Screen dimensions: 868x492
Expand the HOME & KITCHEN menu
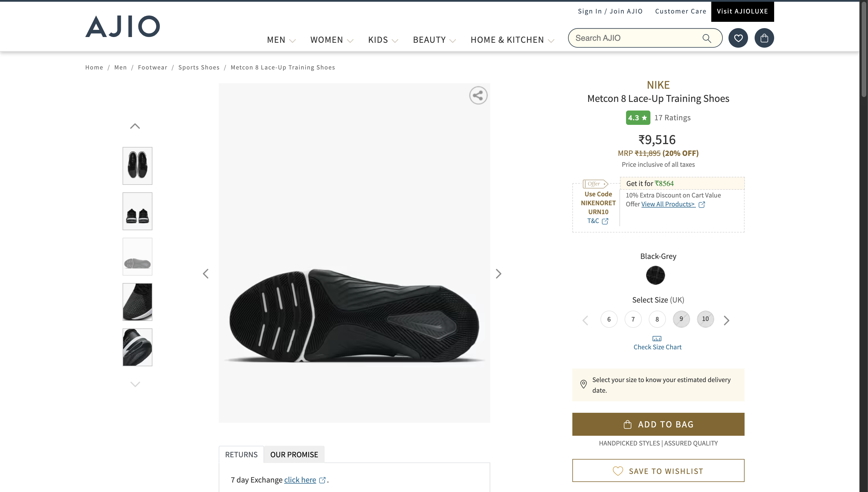click(x=513, y=40)
